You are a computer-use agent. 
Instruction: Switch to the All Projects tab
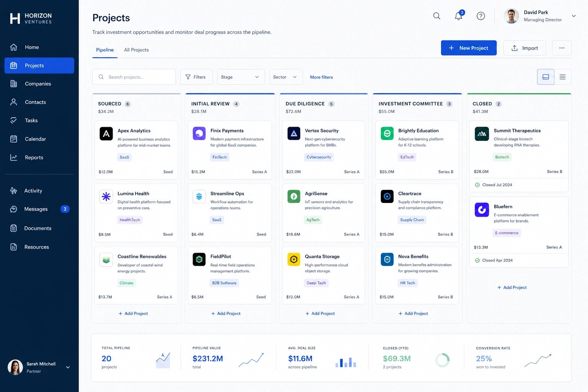tap(136, 50)
